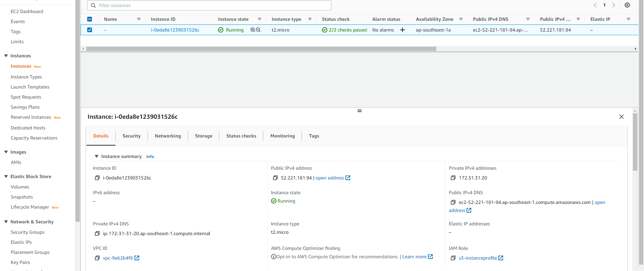The height and width of the screenshot is (271, 644).
Task: Copy private IPv4 address 172.31.31.20
Action: click(x=453, y=178)
